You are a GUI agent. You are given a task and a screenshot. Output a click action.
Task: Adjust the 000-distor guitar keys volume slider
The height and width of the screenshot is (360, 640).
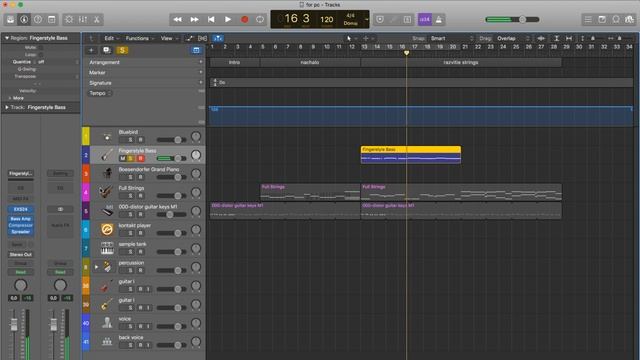[x=171, y=214]
